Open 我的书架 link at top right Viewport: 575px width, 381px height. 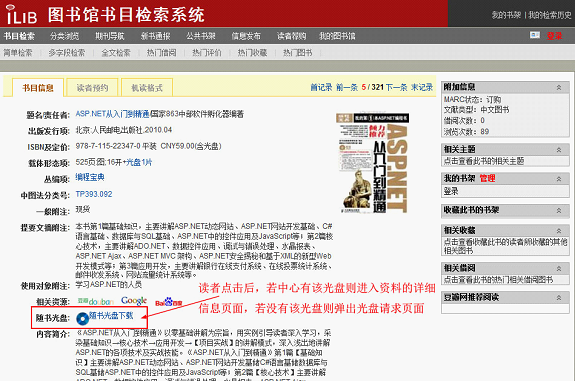coord(506,15)
